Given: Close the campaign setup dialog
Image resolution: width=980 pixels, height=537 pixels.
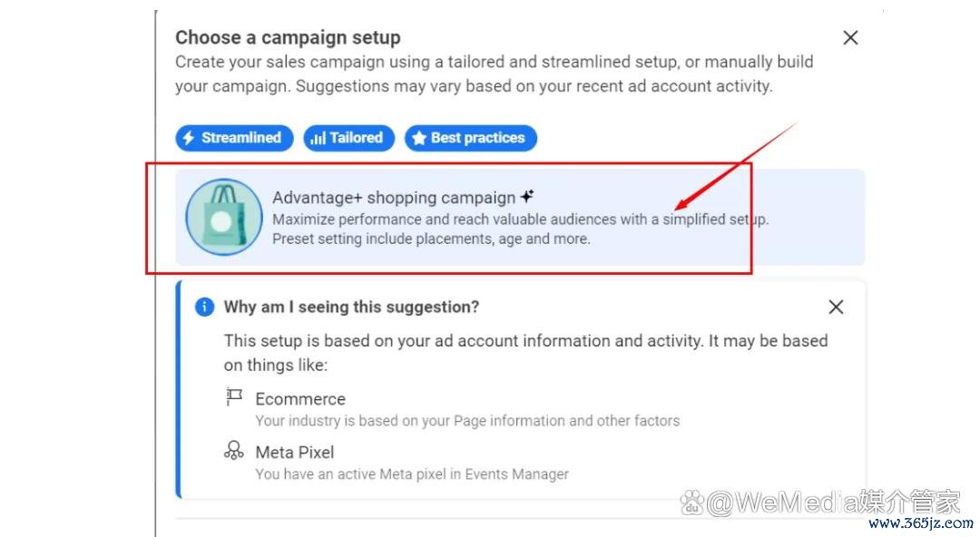Looking at the screenshot, I should [x=850, y=37].
